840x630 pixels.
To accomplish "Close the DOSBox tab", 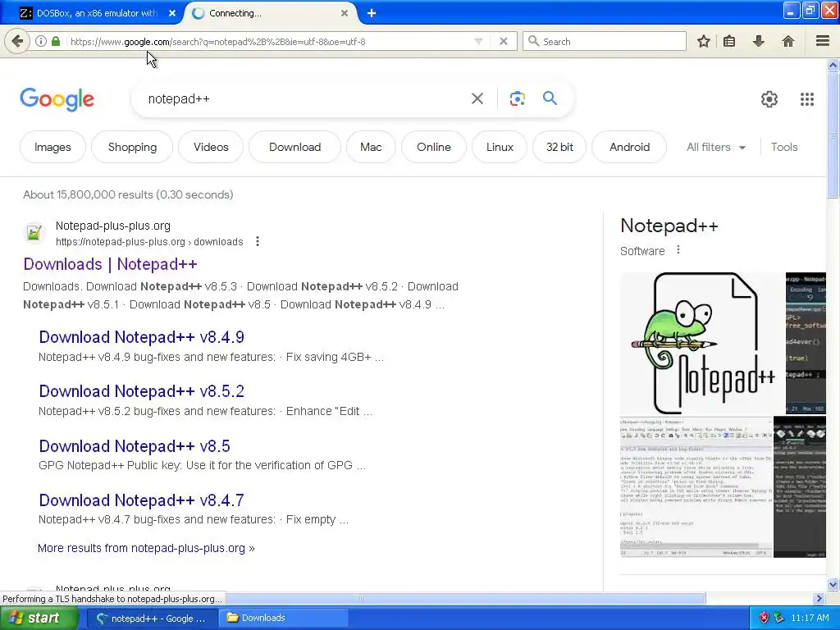I will tap(172, 13).
